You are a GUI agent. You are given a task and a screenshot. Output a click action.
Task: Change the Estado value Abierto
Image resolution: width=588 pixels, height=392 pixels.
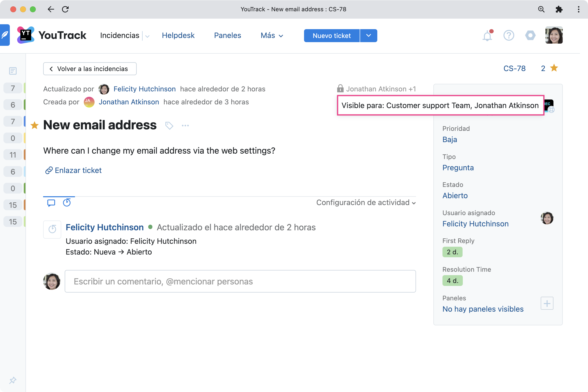point(455,196)
